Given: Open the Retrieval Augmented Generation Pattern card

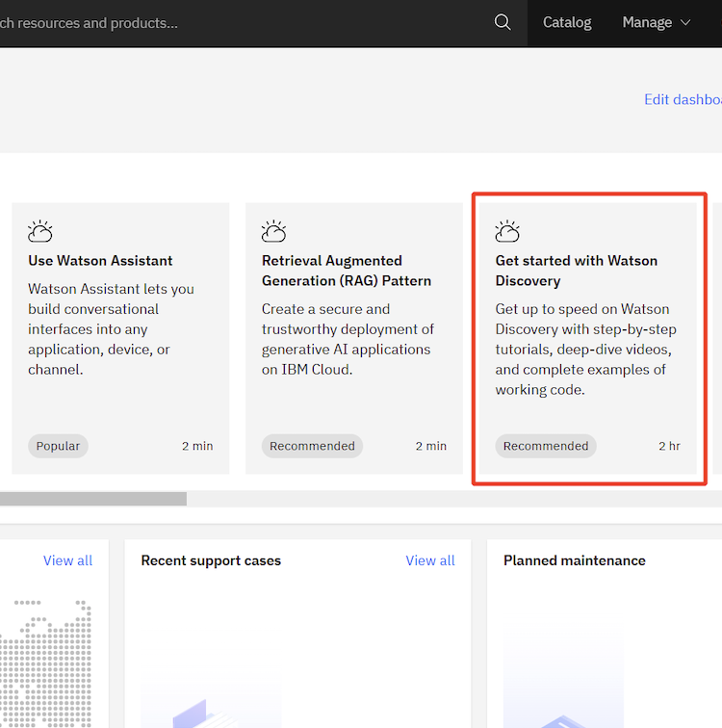Looking at the screenshot, I should click(354, 338).
